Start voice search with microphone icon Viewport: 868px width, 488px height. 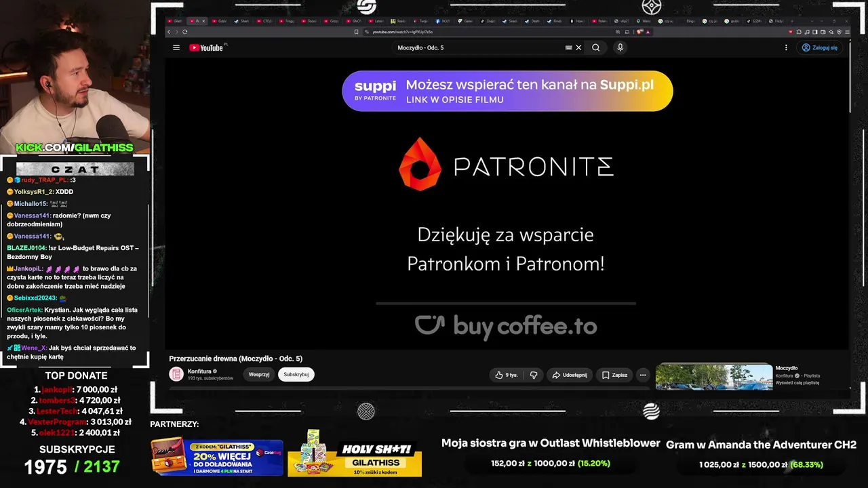click(x=620, y=47)
